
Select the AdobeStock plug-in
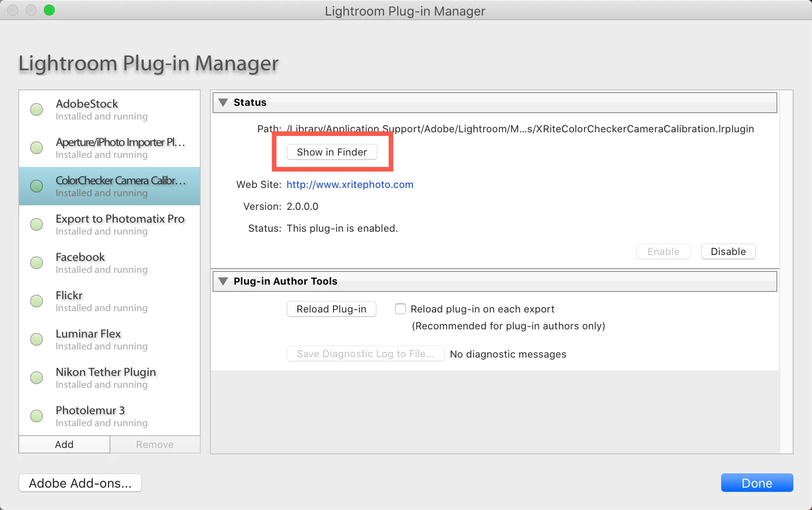point(109,109)
